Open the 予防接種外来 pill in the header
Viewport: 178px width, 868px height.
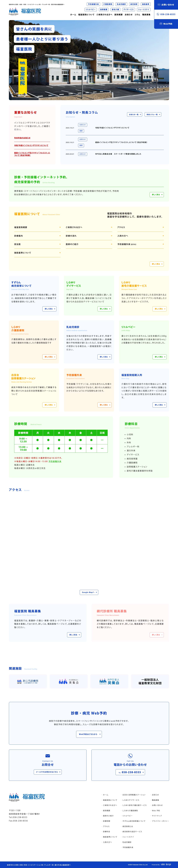click(93, 4)
